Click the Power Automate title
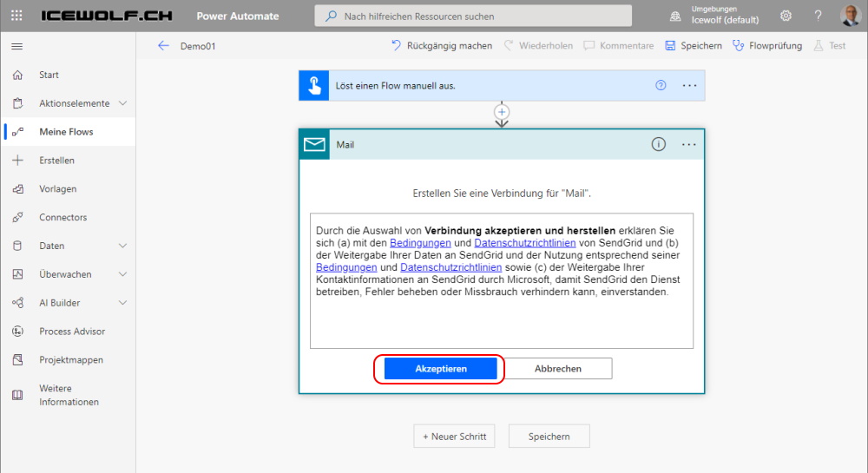 point(238,16)
